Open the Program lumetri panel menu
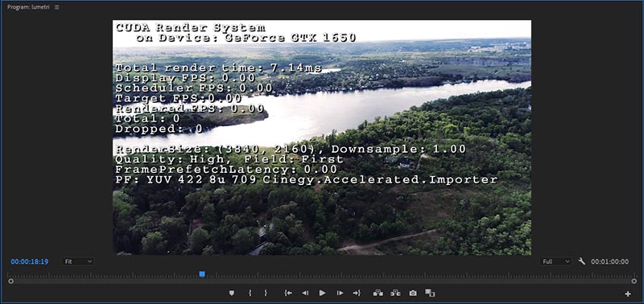Viewport: 644px width, 304px height. (56, 7)
